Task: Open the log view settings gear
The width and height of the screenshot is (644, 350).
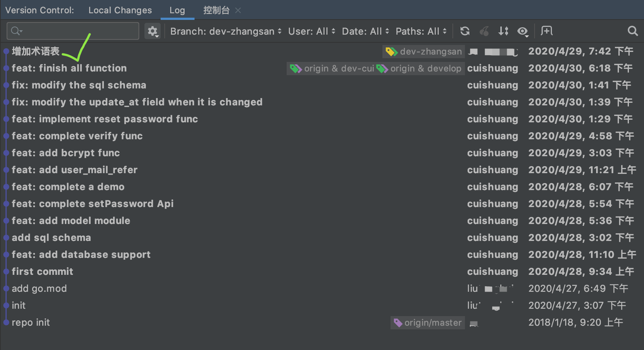Action: [x=153, y=31]
